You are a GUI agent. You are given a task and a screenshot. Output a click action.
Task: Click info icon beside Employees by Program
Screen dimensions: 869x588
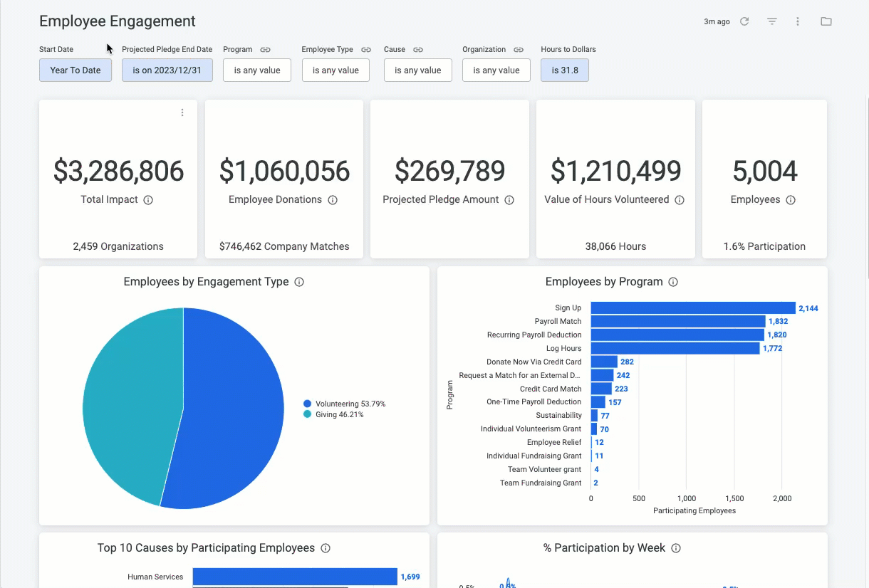pos(673,282)
